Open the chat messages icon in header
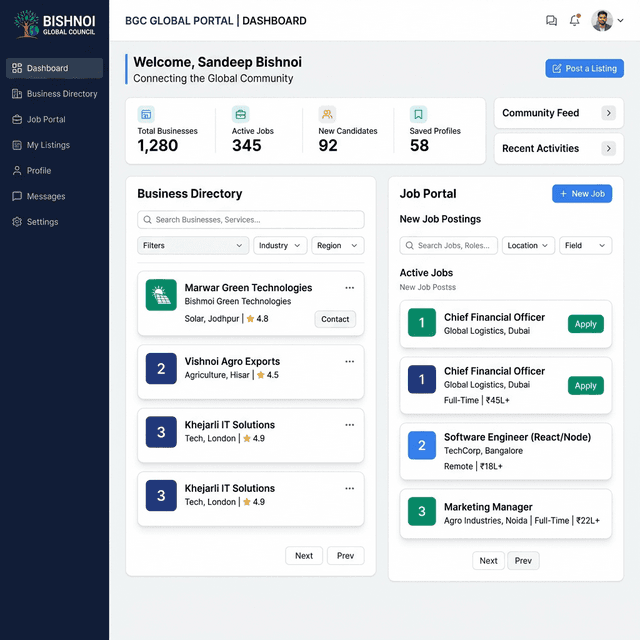 pyautogui.click(x=551, y=20)
